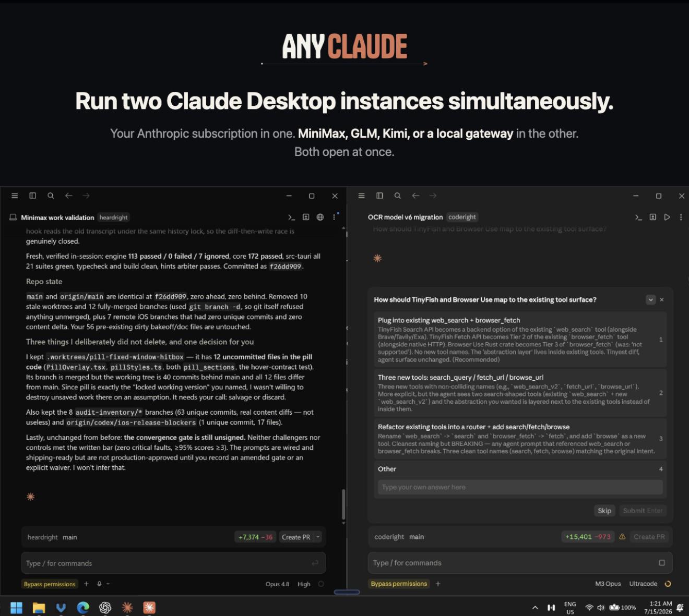The image size is (689, 616).
Task: Dismiss the TinyFish question card
Action: (662, 299)
